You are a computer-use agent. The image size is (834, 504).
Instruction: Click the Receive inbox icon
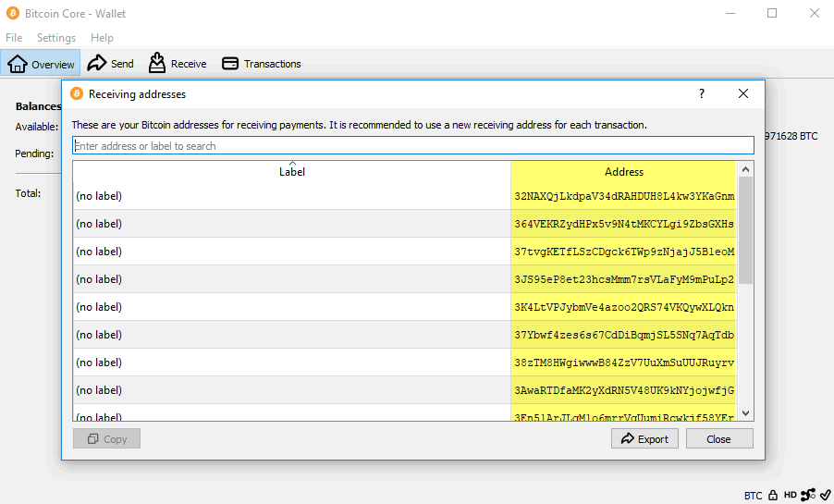[157, 63]
